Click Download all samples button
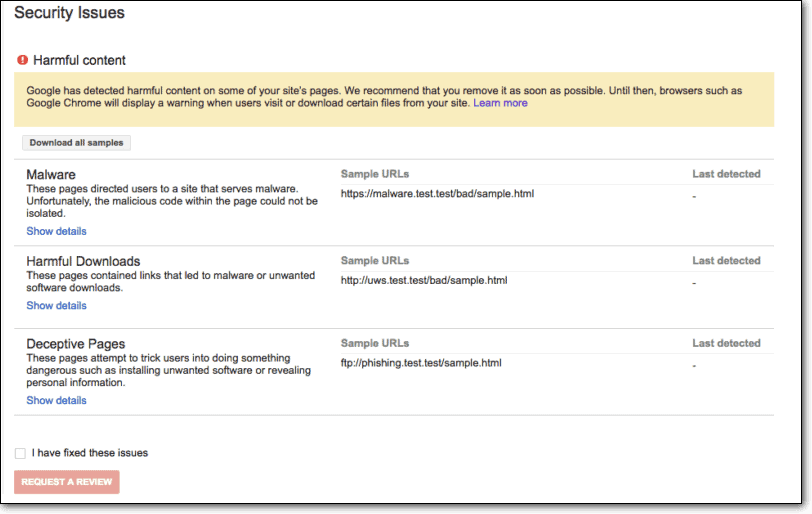Screen dimensions: 812x514 [77, 143]
